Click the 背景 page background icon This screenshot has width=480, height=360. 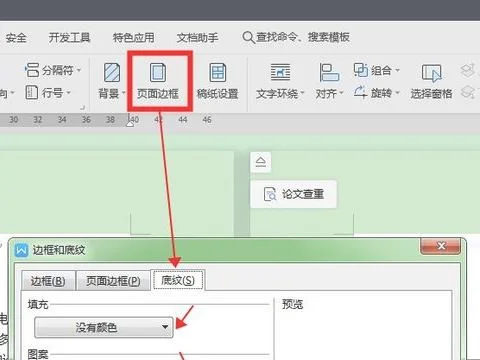112,72
